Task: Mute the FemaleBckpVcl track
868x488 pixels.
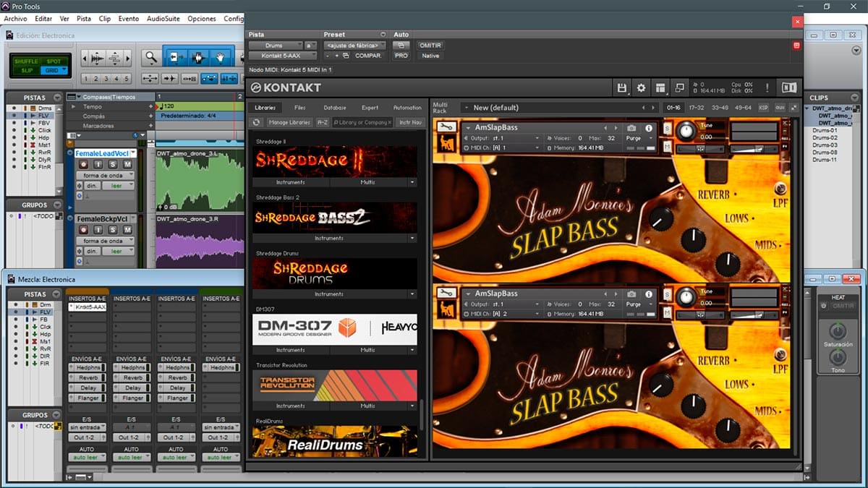Action: coord(127,230)
